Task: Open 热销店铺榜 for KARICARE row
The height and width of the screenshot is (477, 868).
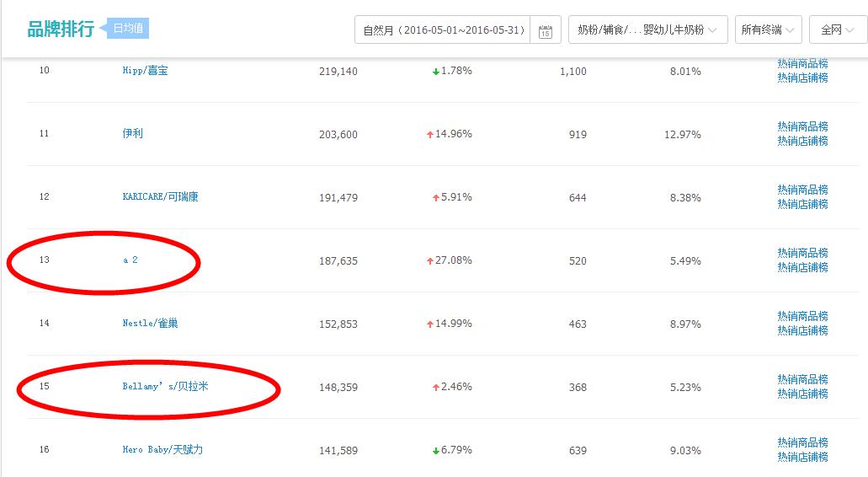Action: pyautogui.click(x=802, y=205)
